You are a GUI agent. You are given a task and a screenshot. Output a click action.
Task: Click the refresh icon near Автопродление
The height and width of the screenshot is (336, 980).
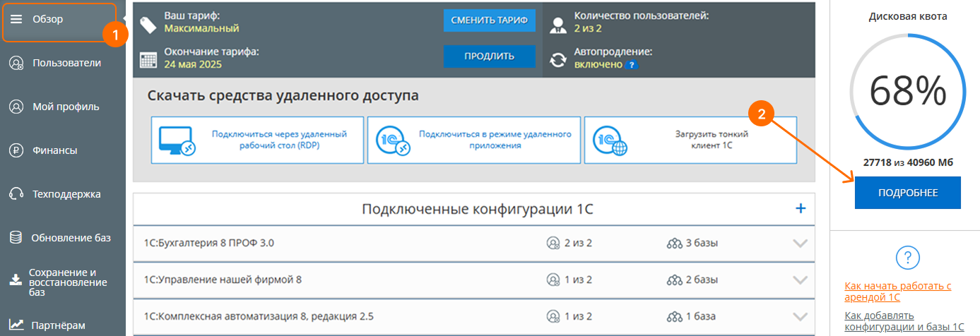pyautogui.click(x=558, y=59)
